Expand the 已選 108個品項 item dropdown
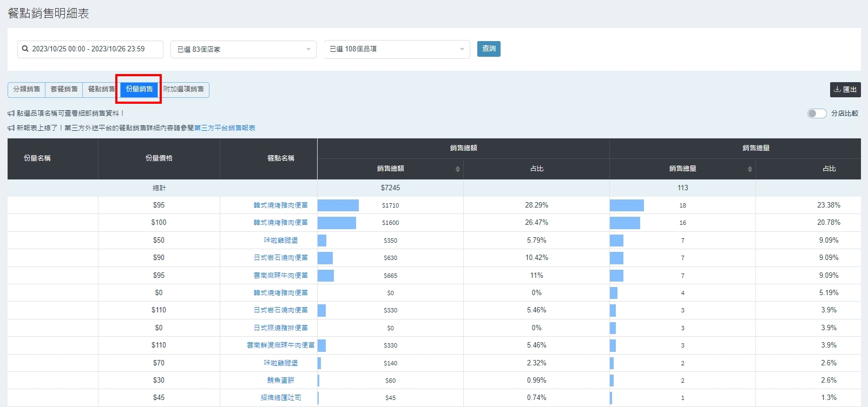The height and width of the screenshot is (407, 868). [397, 49]
